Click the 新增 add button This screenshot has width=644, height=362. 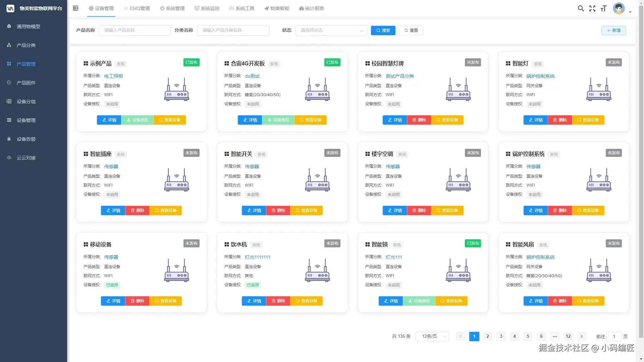coord(613,31)
